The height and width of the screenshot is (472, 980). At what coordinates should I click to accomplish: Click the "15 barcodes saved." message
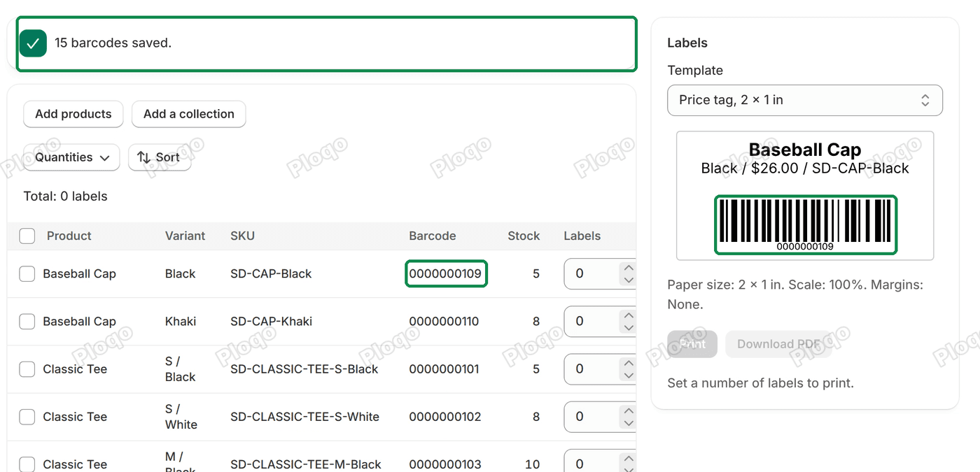click(113, 43)
